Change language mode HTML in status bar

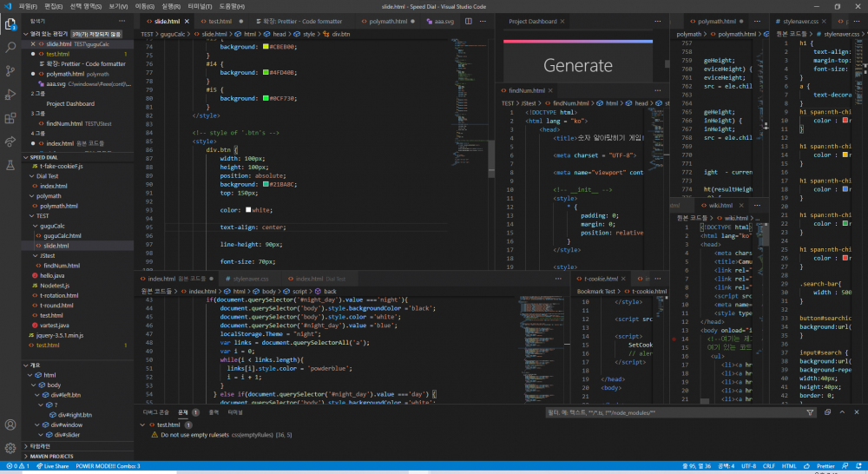789,466
